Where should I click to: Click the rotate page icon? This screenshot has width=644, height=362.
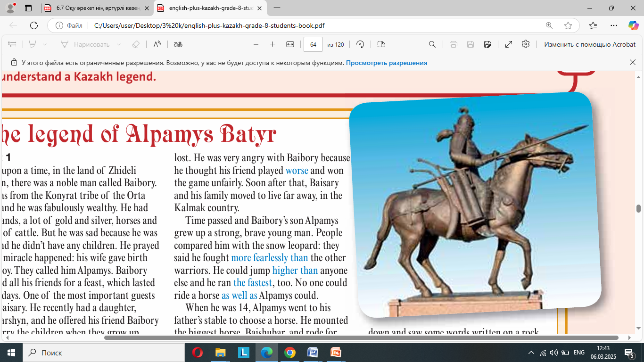coord(360,44)
